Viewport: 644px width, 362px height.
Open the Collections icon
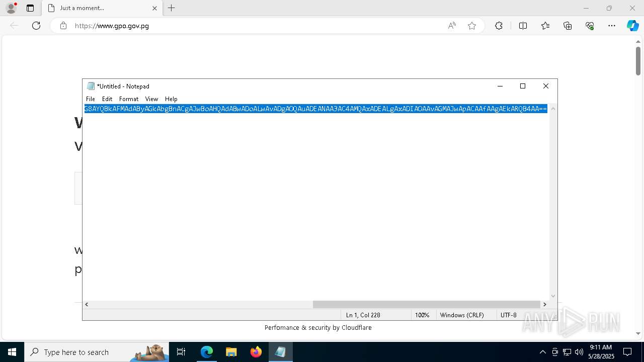pos(568,26)
